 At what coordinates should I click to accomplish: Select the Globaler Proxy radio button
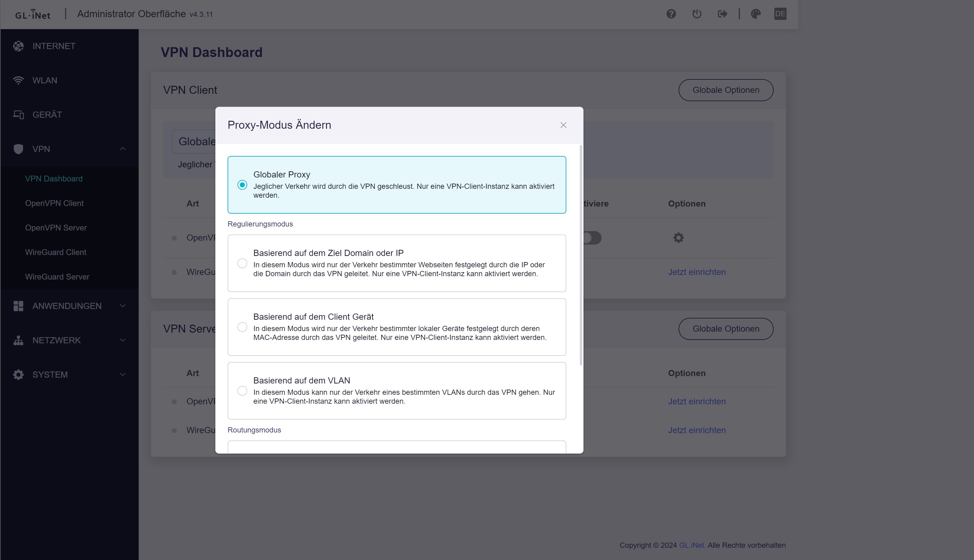click(242, 185)
